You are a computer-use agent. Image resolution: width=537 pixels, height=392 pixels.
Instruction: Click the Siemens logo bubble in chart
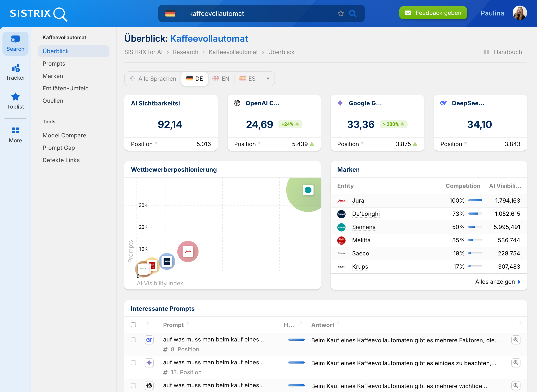pos(308,190)
